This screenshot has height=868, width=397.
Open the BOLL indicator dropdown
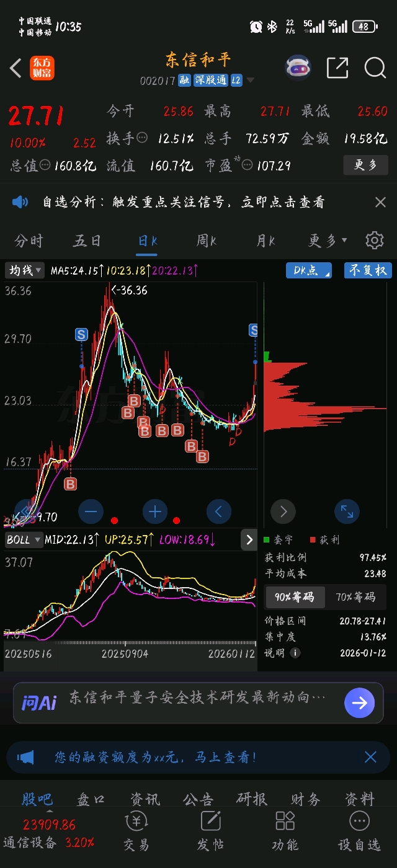(x=24, y=539)
